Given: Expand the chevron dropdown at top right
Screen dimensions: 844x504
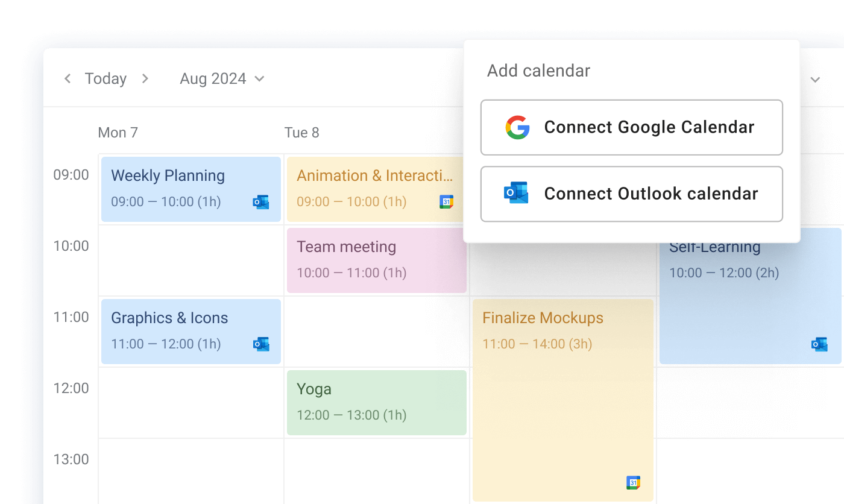Looking at the screenshot, I should 815,79.
